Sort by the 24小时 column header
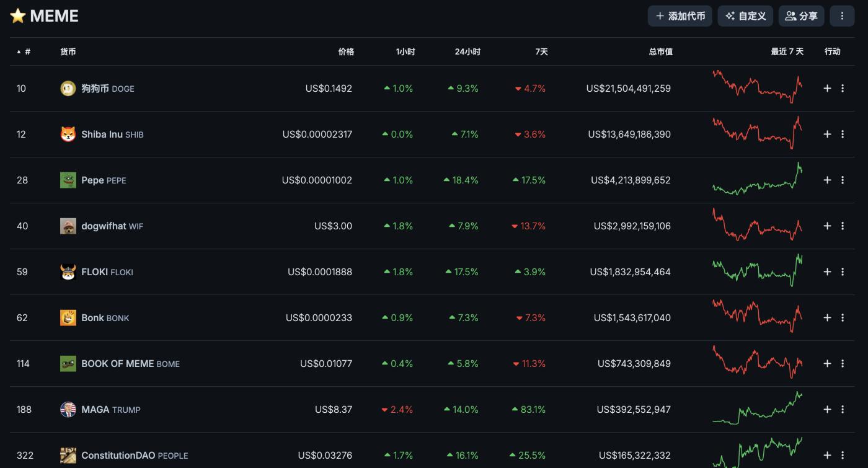The height and width of the screenshot is (468, 868). (x=467, y=52)
